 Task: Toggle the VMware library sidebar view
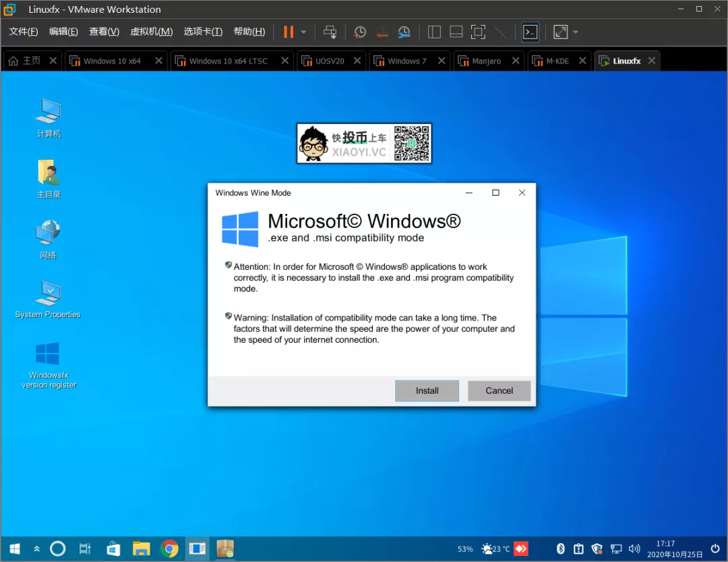pyautogui.click(x=434, y=32)
